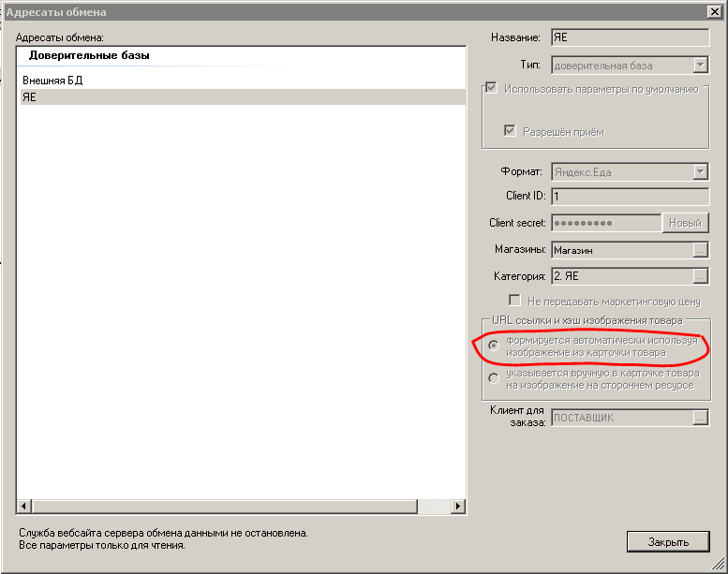Click the 'Закрыть' button
The width and height of the screenshot is (728, 574).
pos(668,541)
